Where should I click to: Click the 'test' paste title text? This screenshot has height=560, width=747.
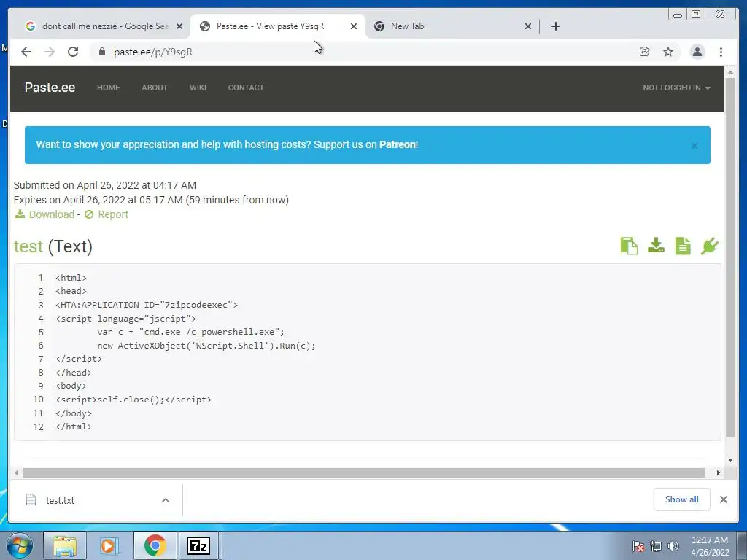coord(28,246)
